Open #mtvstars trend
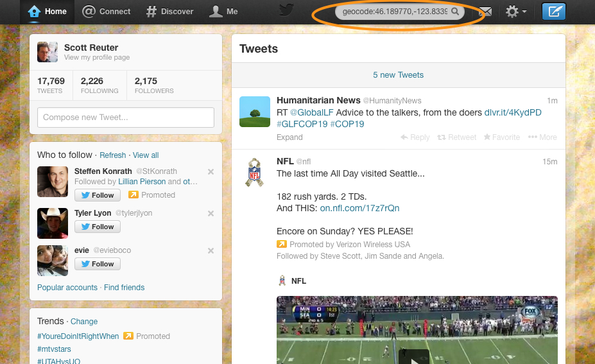Image resolution: width=595 pixels, height=364 pixels. click(x=54, y=349)
